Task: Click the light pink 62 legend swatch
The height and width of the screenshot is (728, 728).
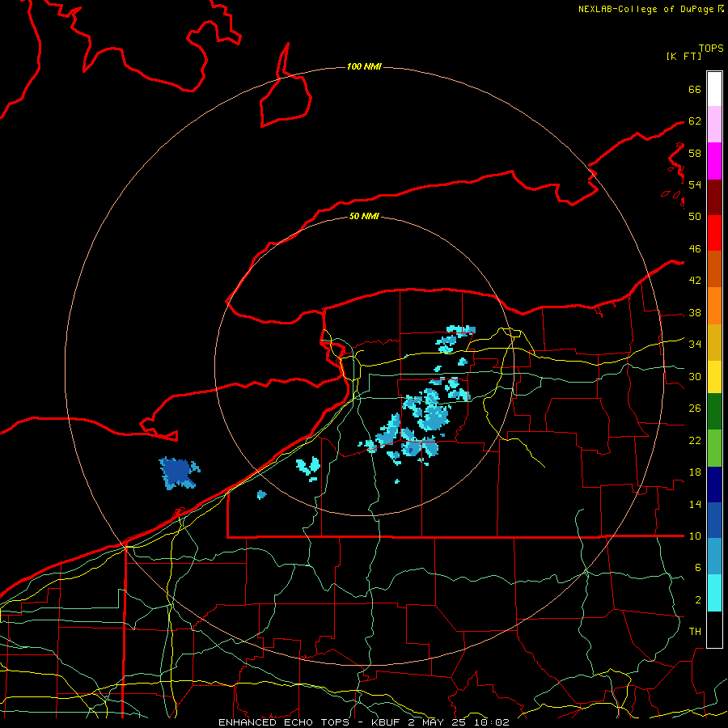Action: (714, 124)
